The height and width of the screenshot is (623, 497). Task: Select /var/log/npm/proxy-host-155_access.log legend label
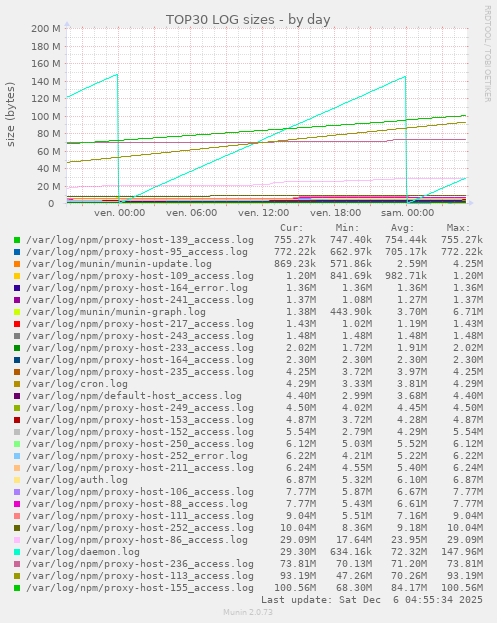140,588
